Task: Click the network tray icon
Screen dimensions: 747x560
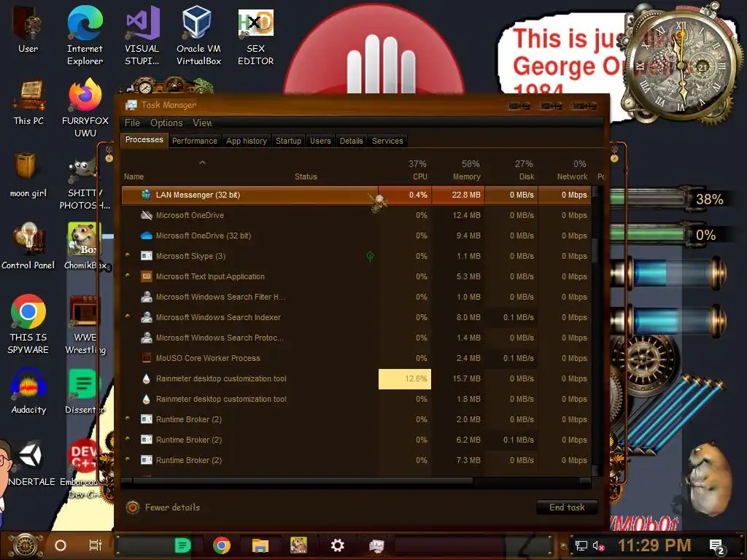Action: click(581, 545)
